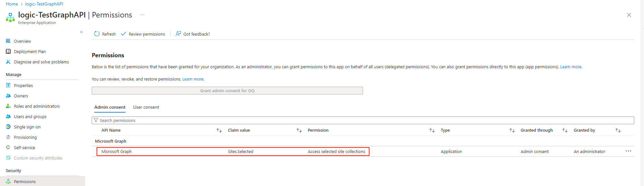Sort by Granted by column arrows

(x=618, y=130)
